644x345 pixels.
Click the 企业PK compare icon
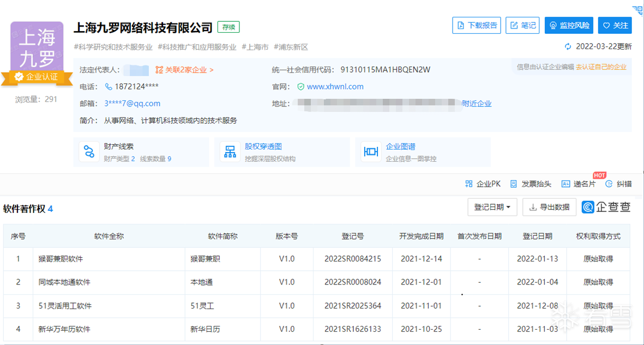(468, 184)
